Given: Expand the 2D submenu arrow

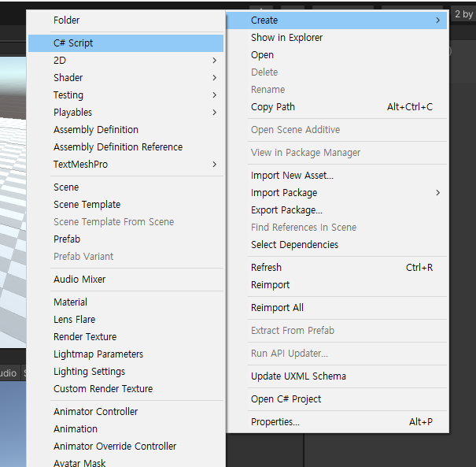Looking at the screenshot, I should coord(214,61).
